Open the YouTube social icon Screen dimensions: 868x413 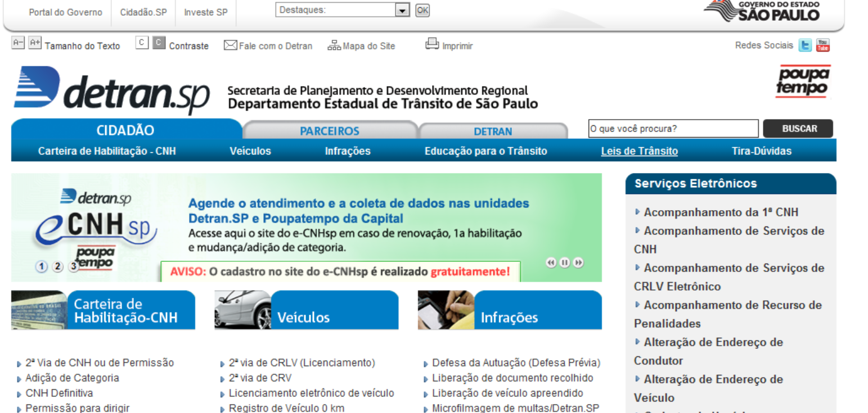[x=824, y=46]
